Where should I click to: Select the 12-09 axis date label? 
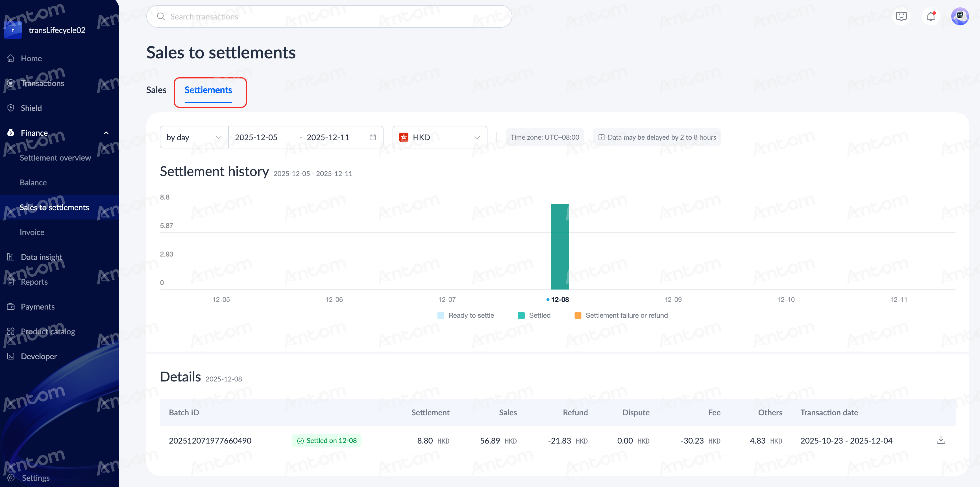pyautogui.click(x=673, y=300)
